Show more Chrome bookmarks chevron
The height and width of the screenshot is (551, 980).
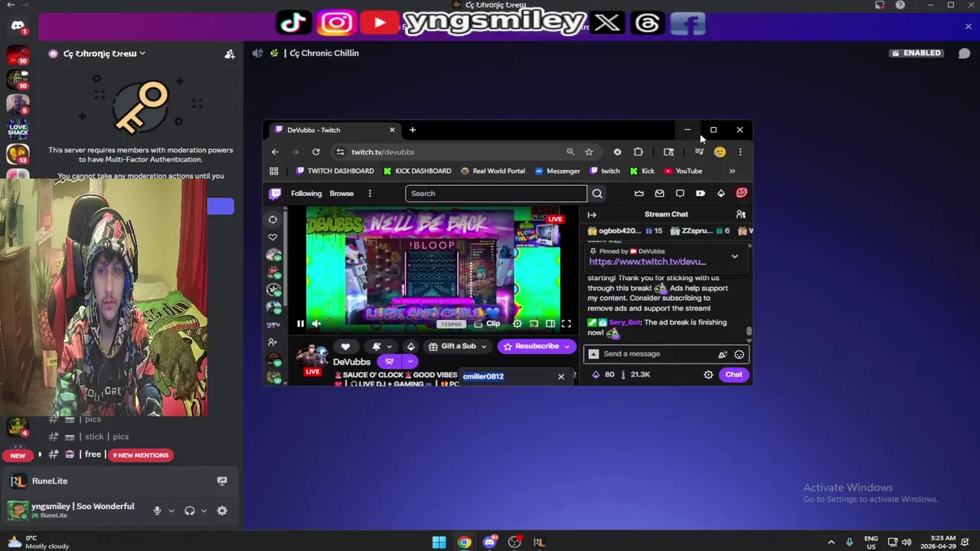click(x=732, y=171)
